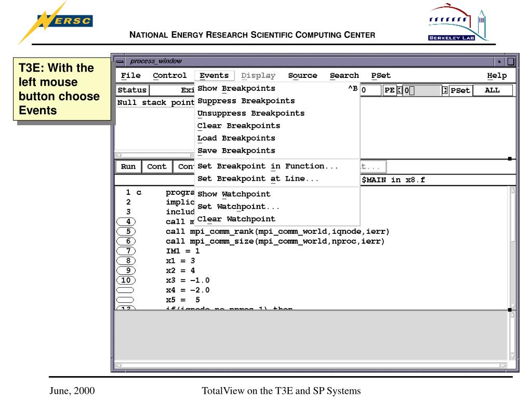Close the open Events menu
Viewport: 532px width, 399px height.
214,75
